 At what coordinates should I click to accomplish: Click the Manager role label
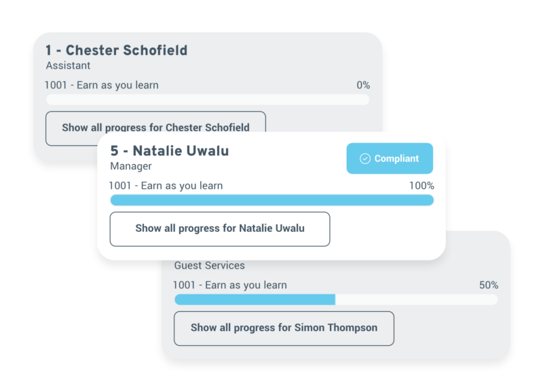point(131,166)
